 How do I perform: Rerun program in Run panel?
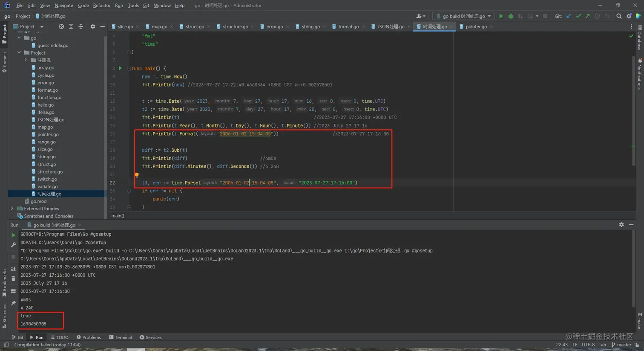coord(13,235)
